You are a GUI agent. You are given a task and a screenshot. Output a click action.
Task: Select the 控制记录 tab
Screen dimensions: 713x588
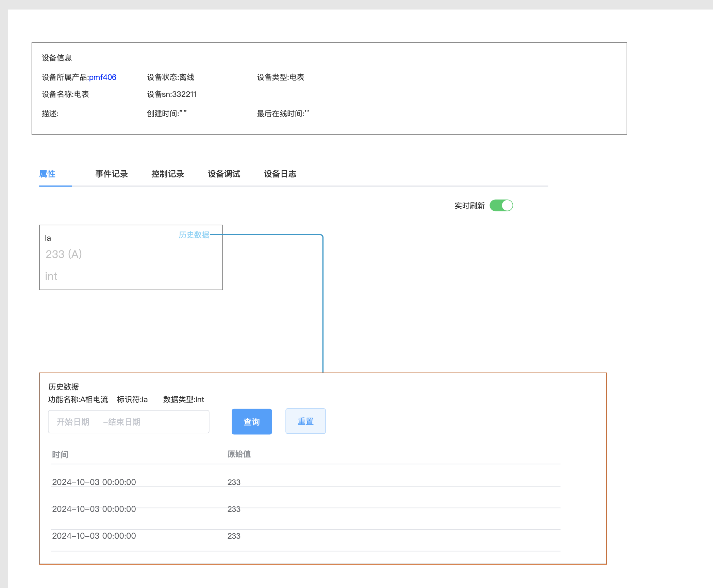click(167, 174)
